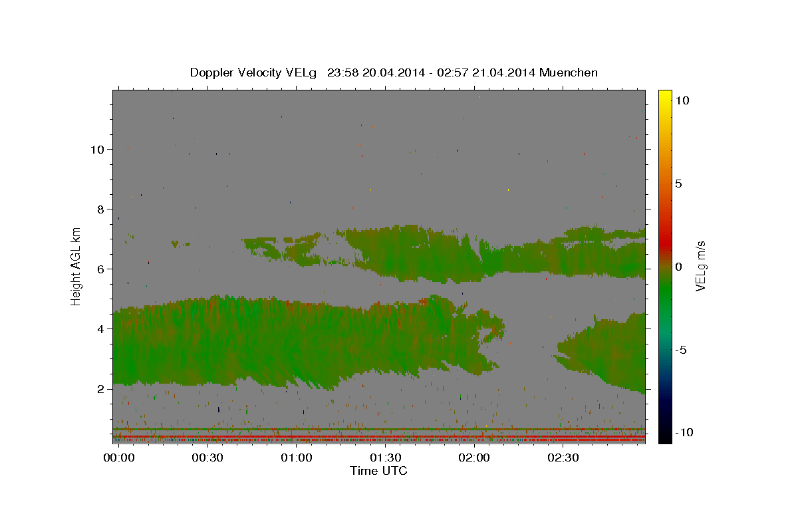
Task: Click the height tick label 10
Action: pyautogui.click(x=96, y=149)
